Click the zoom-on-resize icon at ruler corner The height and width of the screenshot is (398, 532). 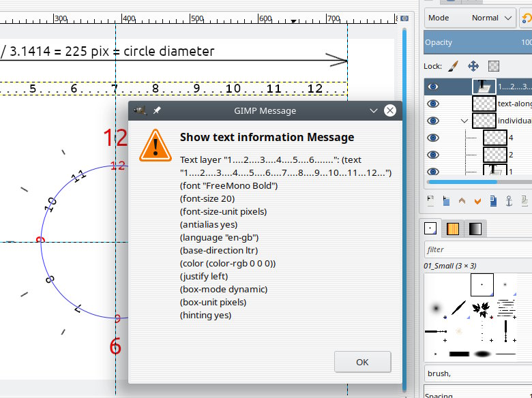click(404, 18)
